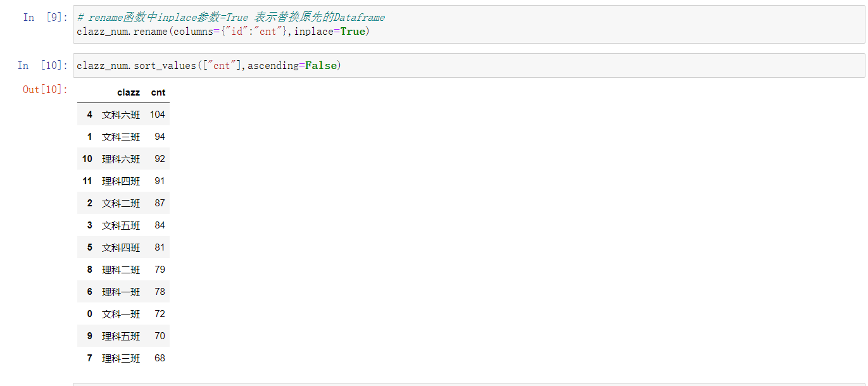Click the Out[10] output prompt
Image resolution: width=868 pixels, height=386 pixels.
(x=45, y=89)
